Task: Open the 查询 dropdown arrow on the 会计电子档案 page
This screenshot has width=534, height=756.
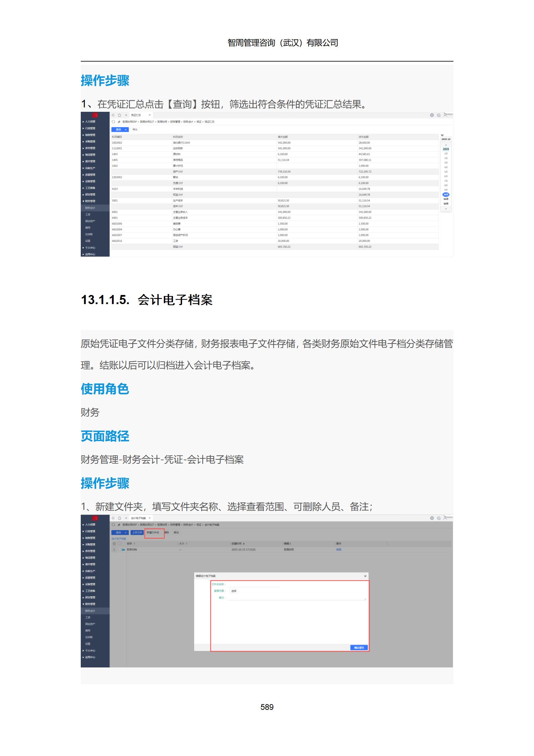Action: point(126,532)
